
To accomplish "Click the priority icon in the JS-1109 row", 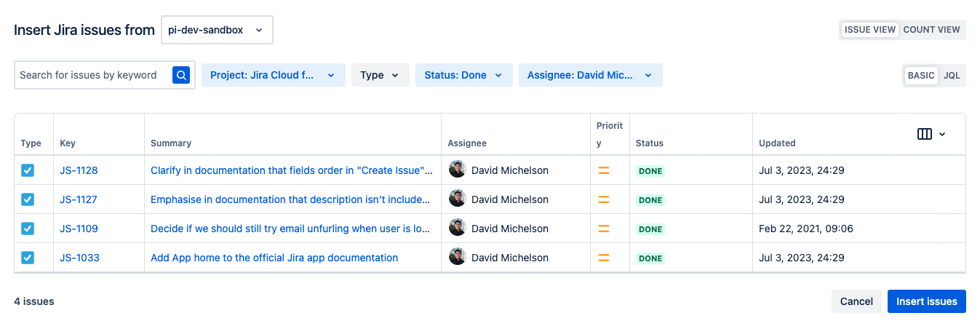I will [603, 229].
